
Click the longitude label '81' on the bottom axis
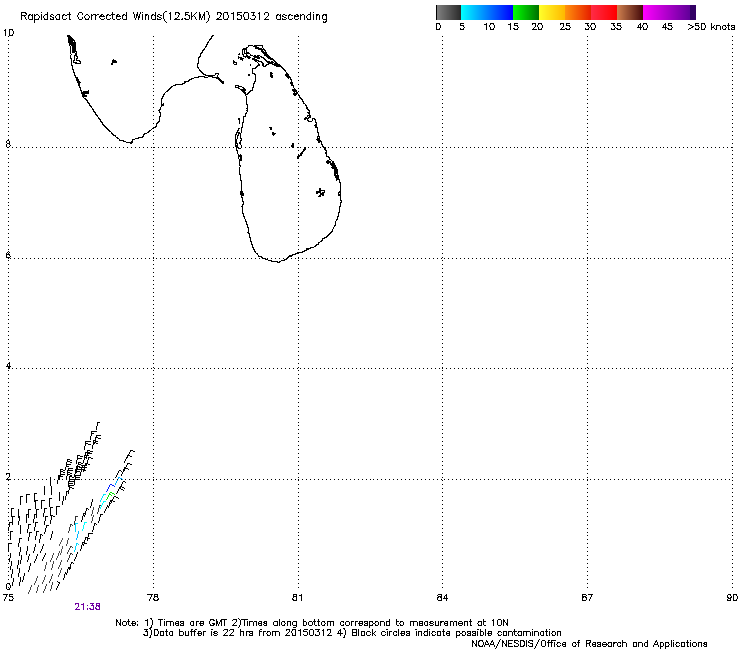297,598
